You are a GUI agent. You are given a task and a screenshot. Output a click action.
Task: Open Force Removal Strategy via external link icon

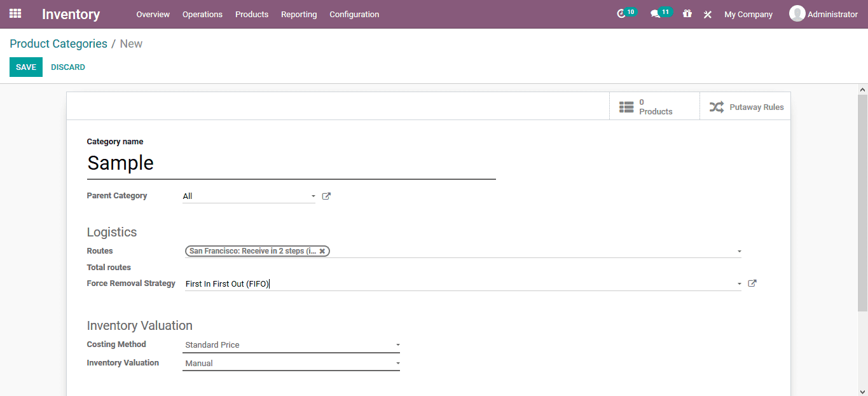[x=752, y=283]
